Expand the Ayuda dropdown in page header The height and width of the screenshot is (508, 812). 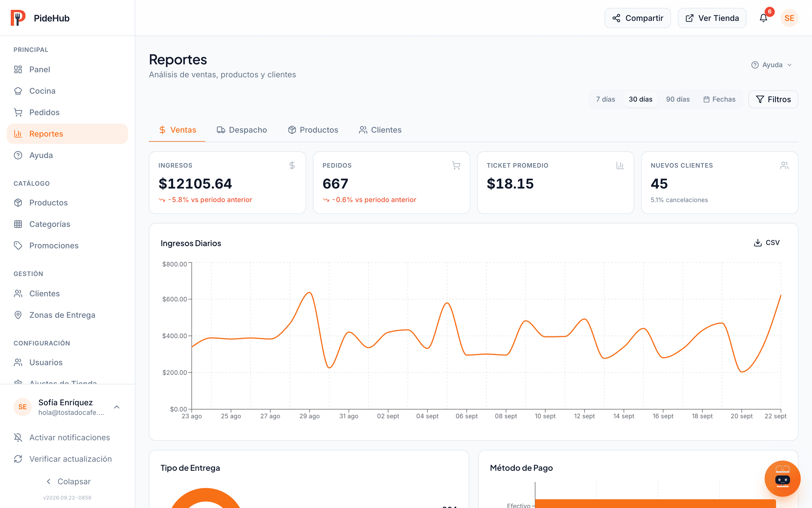pyautogui.click(x=772, y=65)
